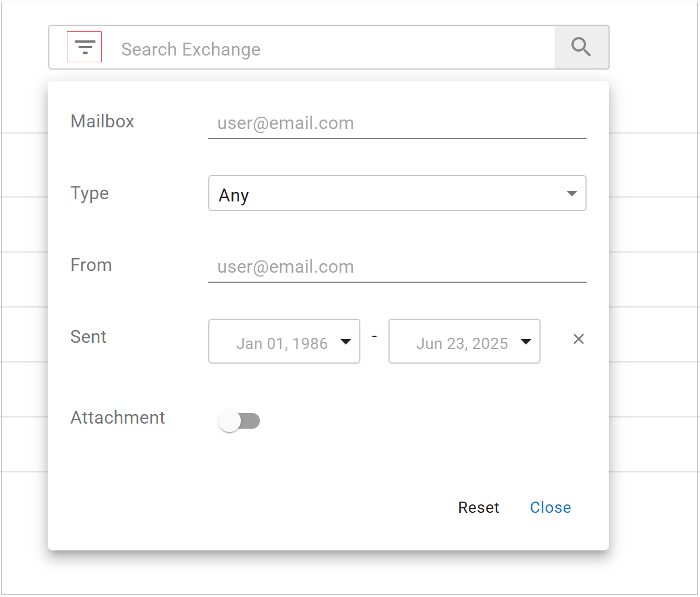Open the Type dropdown showing Any

[397, 193]
